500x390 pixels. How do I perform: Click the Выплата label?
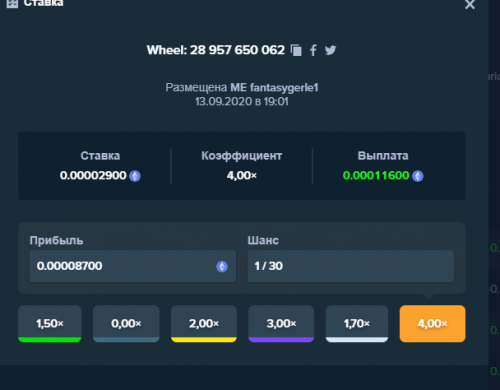click(383, 156)
